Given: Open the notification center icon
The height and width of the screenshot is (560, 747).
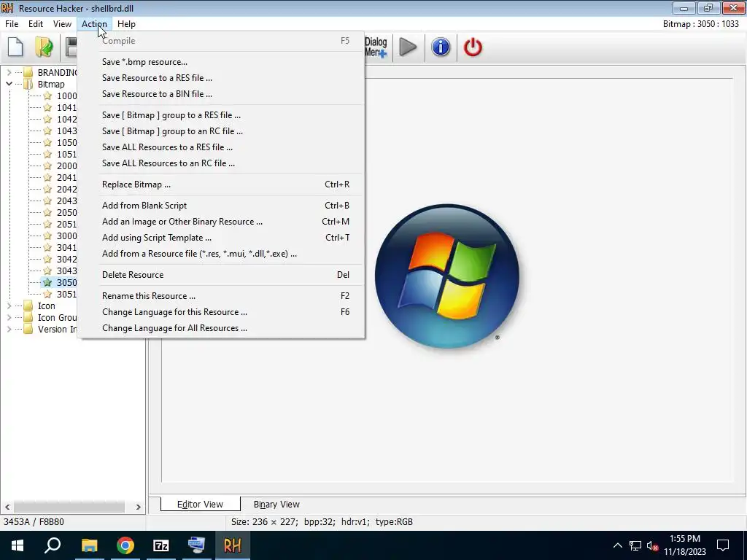Looking at the screenshot, I should 723,545.
